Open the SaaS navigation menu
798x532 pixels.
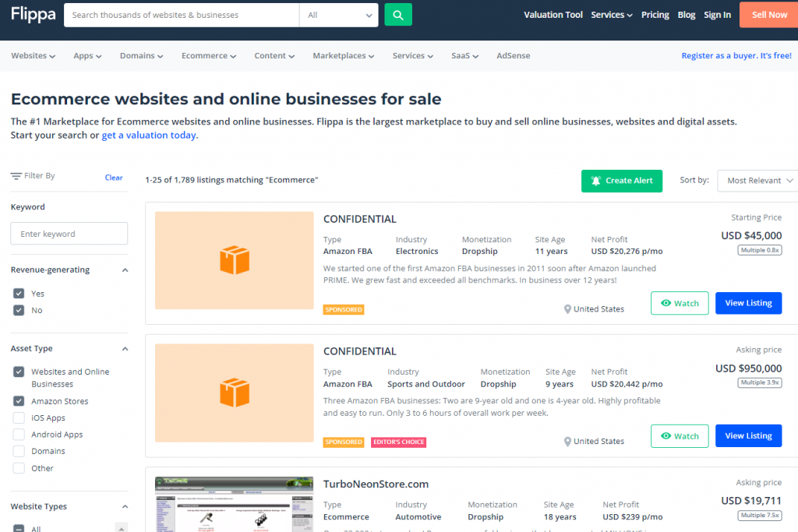click(x=464, y=55)
